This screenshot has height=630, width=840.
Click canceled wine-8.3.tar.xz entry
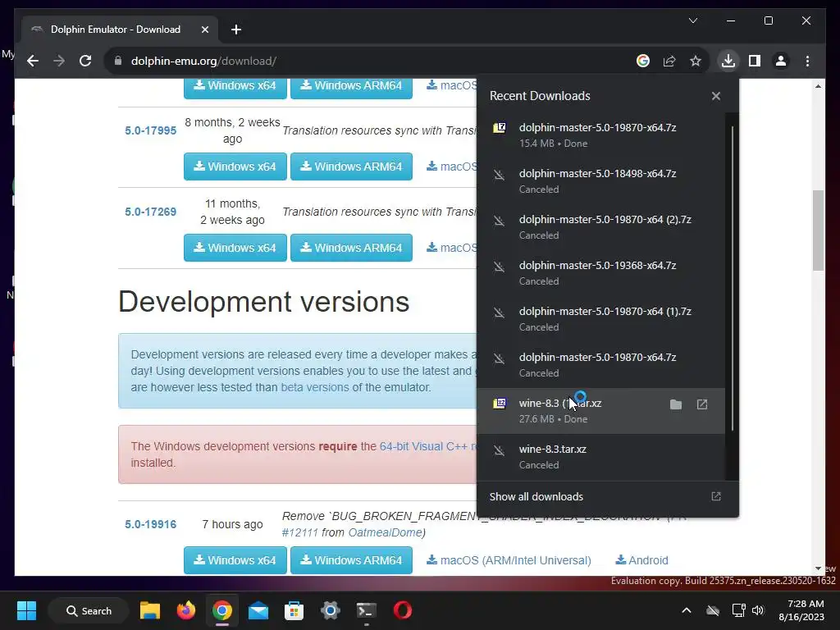pyautogui.click(x=600, y=457)
